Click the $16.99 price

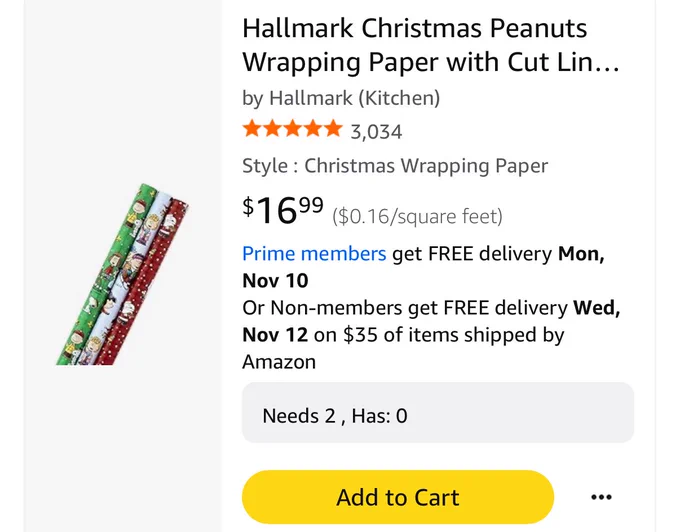[x=283, y=210]
